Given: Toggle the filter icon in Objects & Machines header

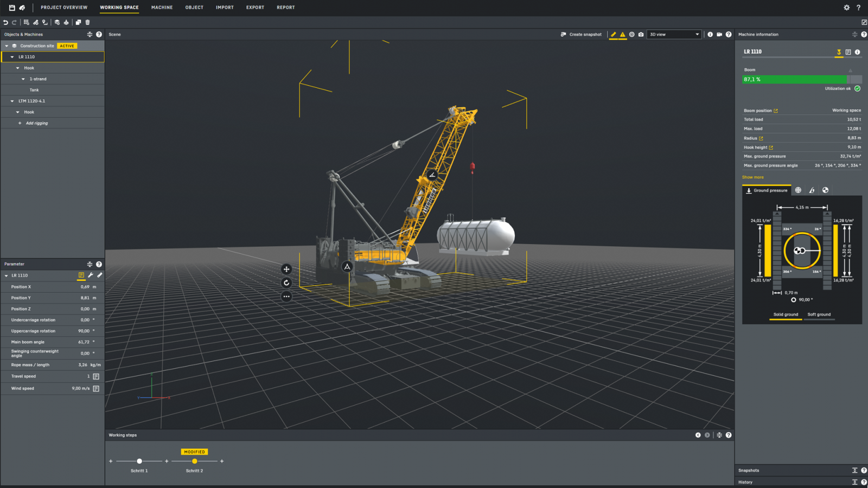Looking at the screenshot, I should [x=90, y=34].
